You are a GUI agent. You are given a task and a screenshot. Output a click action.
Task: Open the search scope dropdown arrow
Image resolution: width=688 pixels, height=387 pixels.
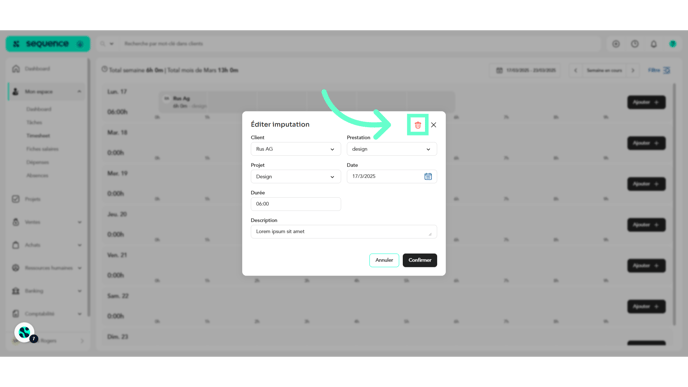(111, 44)
